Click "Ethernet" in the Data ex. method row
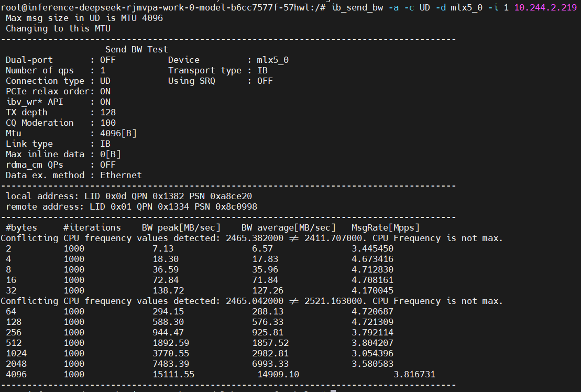The height and width of the screenshot is (392, 581). click(x=121, y=175)
